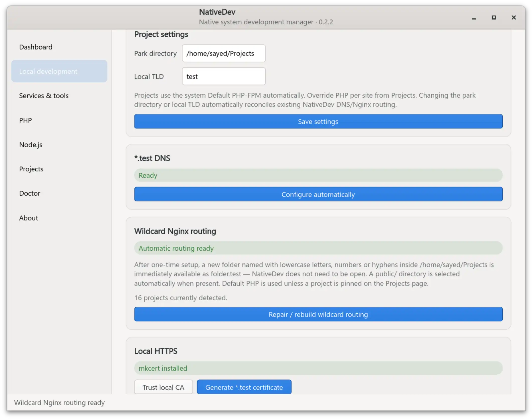
Task: Go to Services & tools
Action: coord(59,95)
